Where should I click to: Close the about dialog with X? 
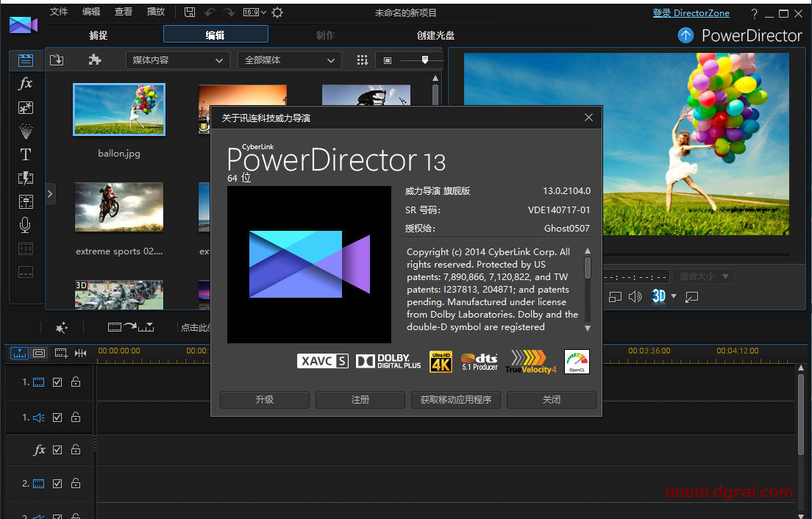click(x=589, y=118)
